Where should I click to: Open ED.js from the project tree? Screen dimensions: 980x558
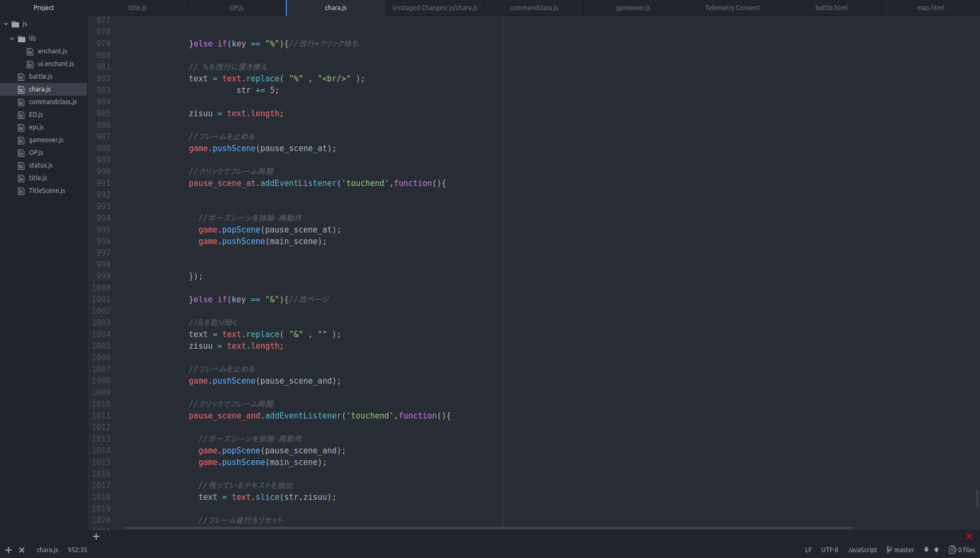click(36, 115)
